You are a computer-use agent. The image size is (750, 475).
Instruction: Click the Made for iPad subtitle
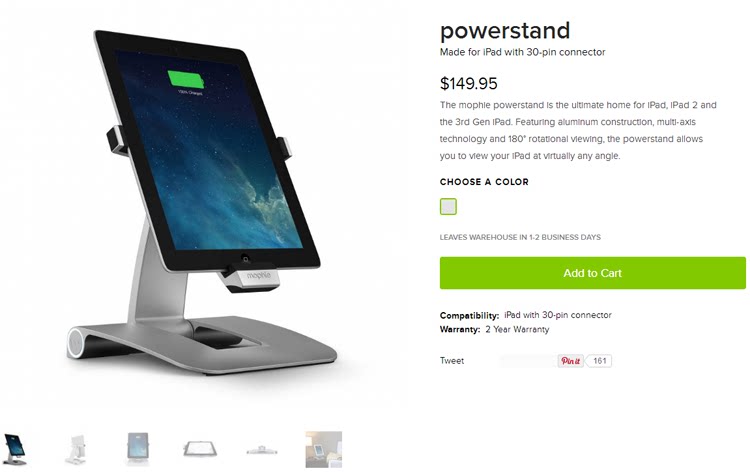pos(523,52)
